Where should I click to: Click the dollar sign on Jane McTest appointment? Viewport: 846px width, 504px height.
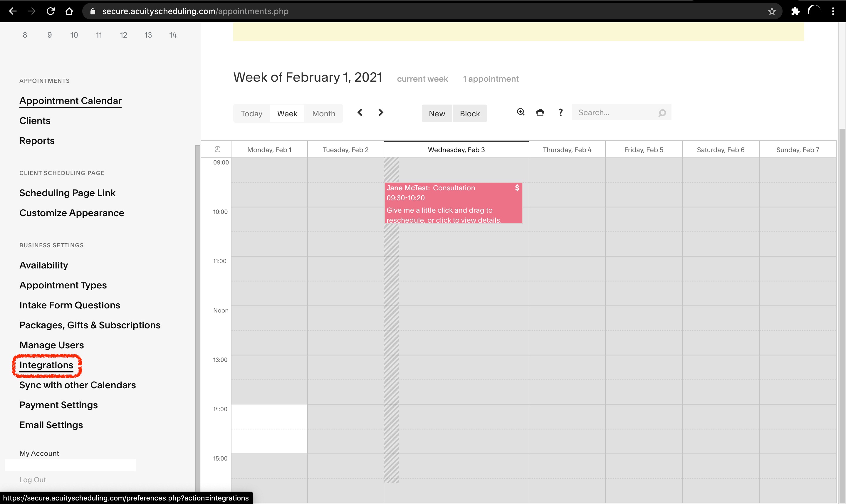click(x=517, y=188)
